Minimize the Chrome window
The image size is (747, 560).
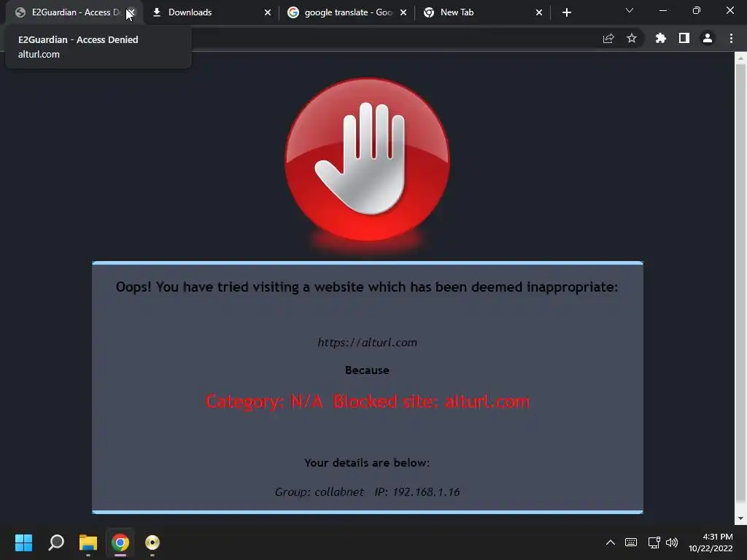coord(662,10)
